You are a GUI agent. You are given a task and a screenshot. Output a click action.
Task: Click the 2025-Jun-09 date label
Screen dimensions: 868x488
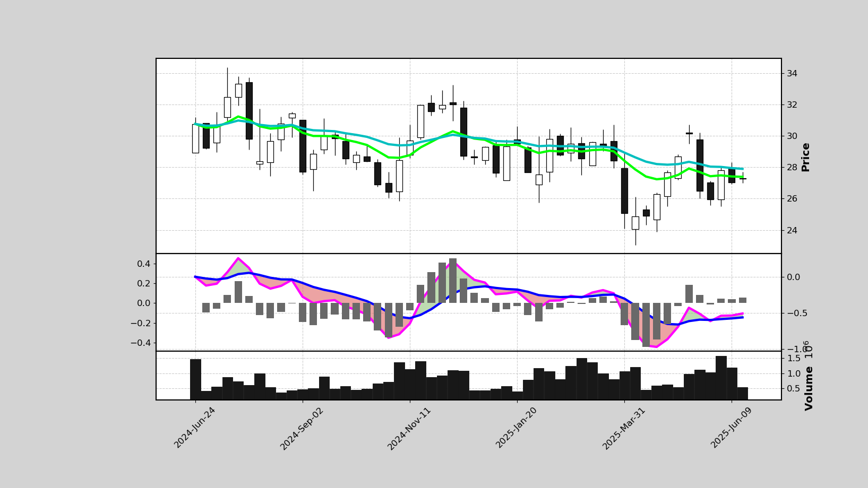732,428
